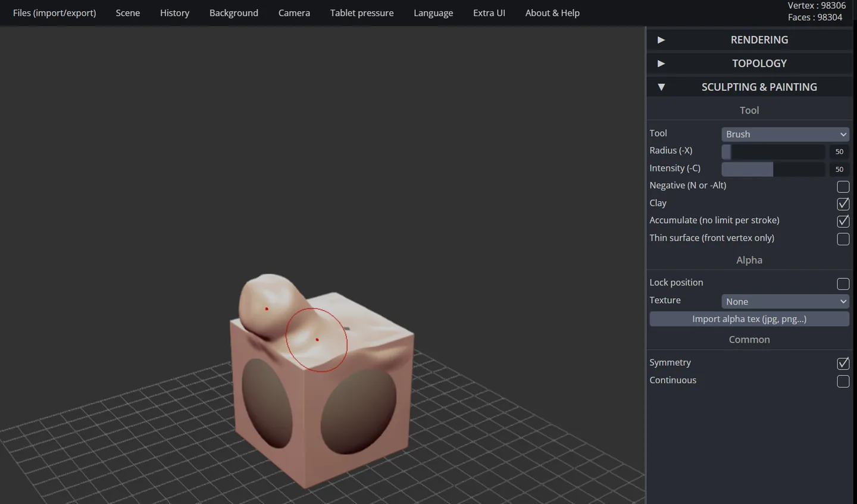Open the Tool dropdown showing Brush
857x504 pixels.
(785, 134)
